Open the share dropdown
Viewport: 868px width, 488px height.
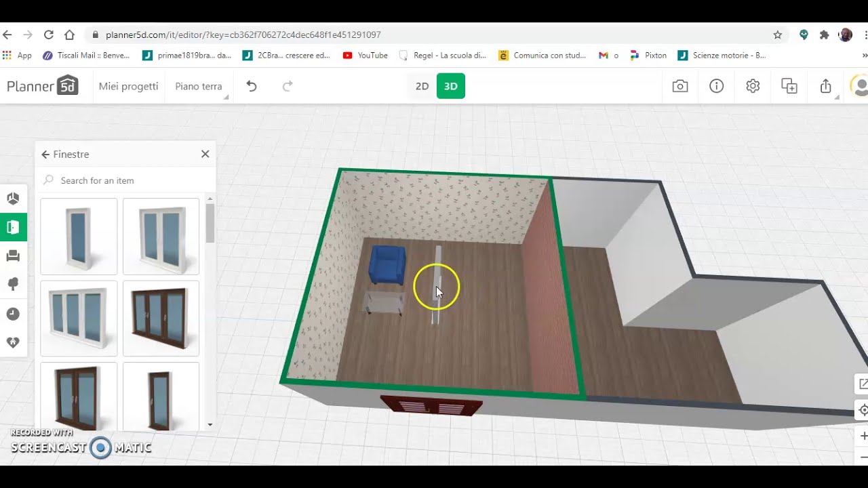(827, 87)
